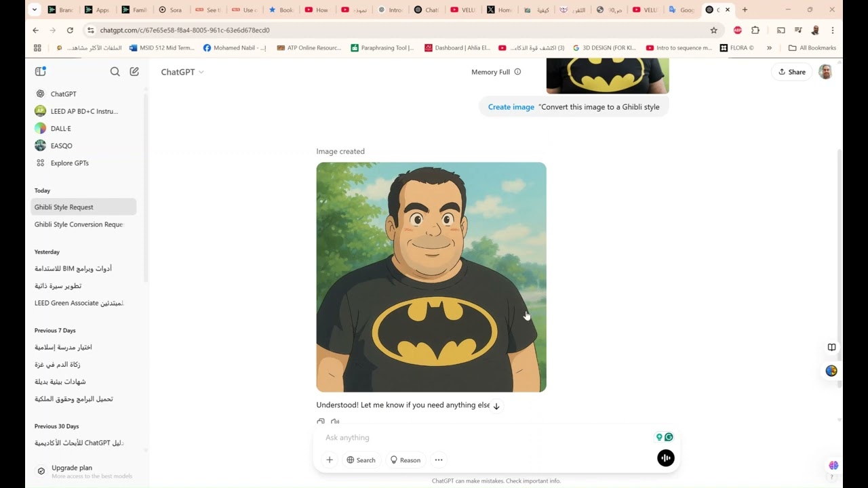The image size is (868, 488).
Task: Open the Chrome three-dot menu
Action: pyautogui.click(x=833, y=30)
